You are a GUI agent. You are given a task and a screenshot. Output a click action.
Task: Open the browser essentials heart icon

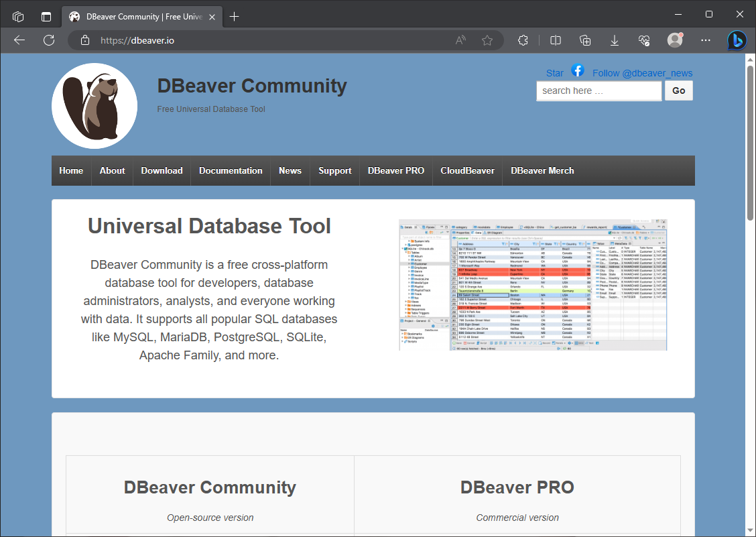(644, 40)
